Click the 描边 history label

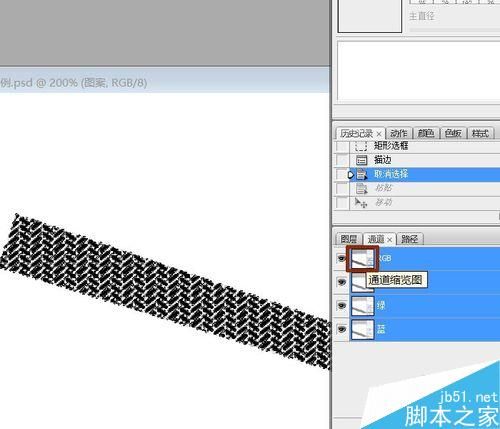point(383,160)
